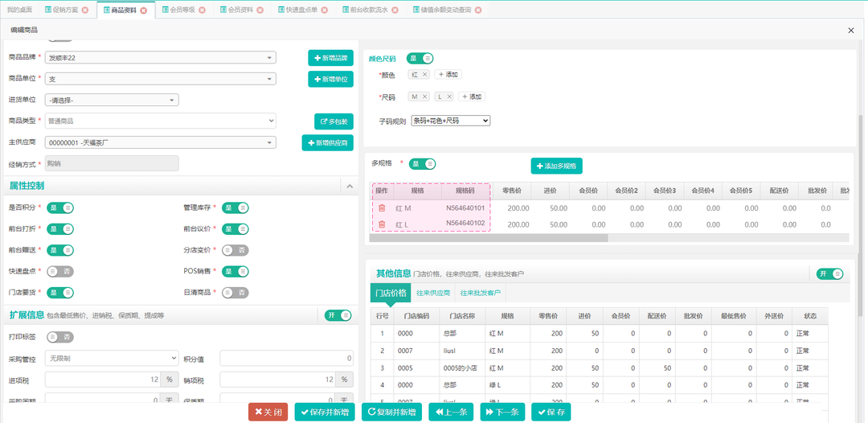The image size is (868, 423).
Task: Toggle the 是否积分 switch
Action: pyautogui.click(x=61, y=207)
